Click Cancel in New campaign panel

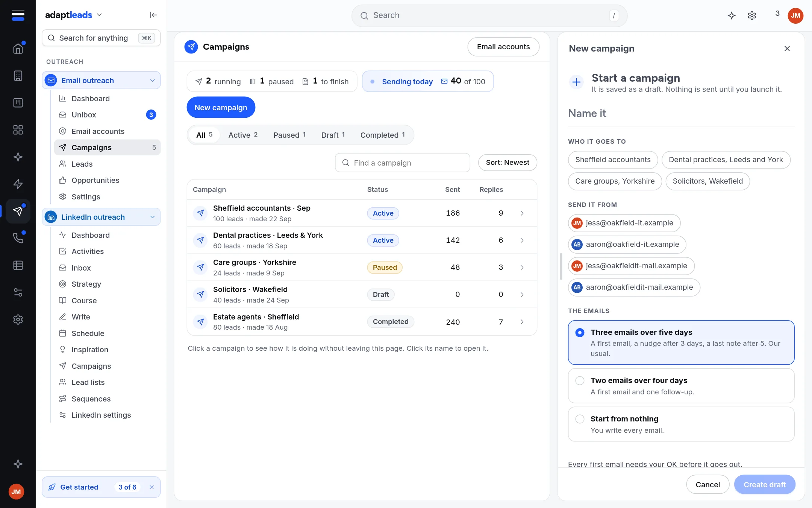point(707,485)
